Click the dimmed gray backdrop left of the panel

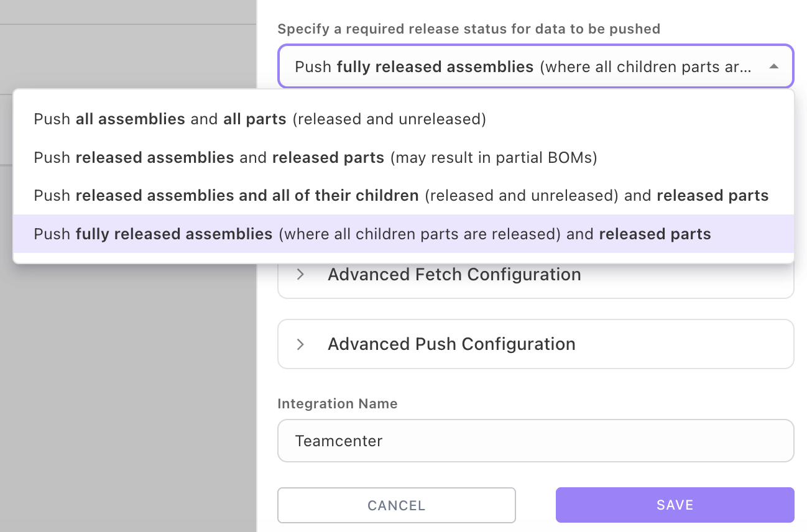124,373
